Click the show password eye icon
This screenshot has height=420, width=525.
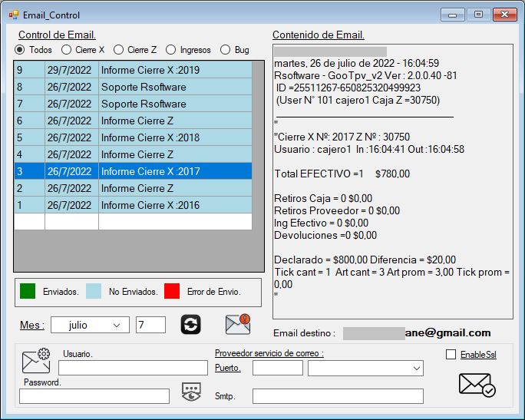coord(192,392)
